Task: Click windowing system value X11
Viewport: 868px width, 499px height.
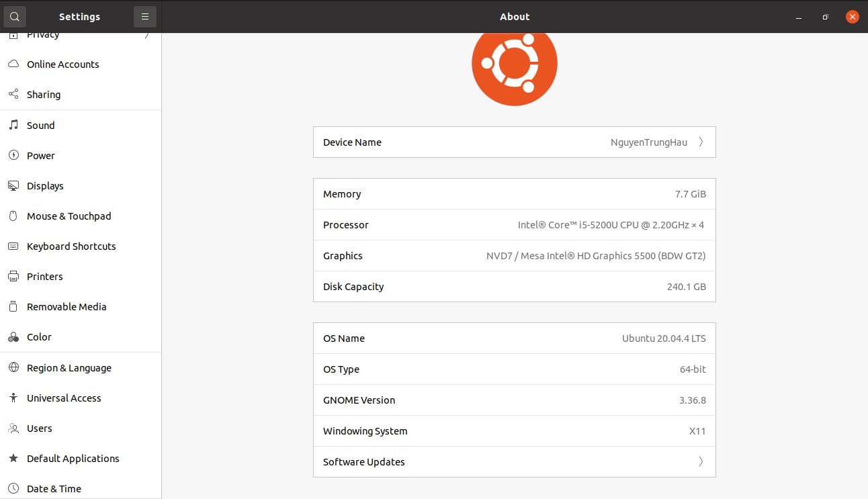Action: (x=697, y=431)
